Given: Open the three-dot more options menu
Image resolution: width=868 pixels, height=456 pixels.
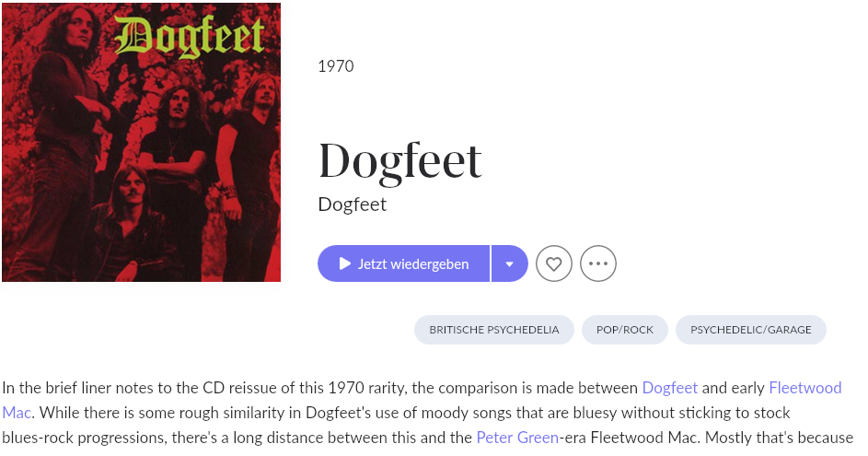Looking at the screenshot, I should (598, 263).
